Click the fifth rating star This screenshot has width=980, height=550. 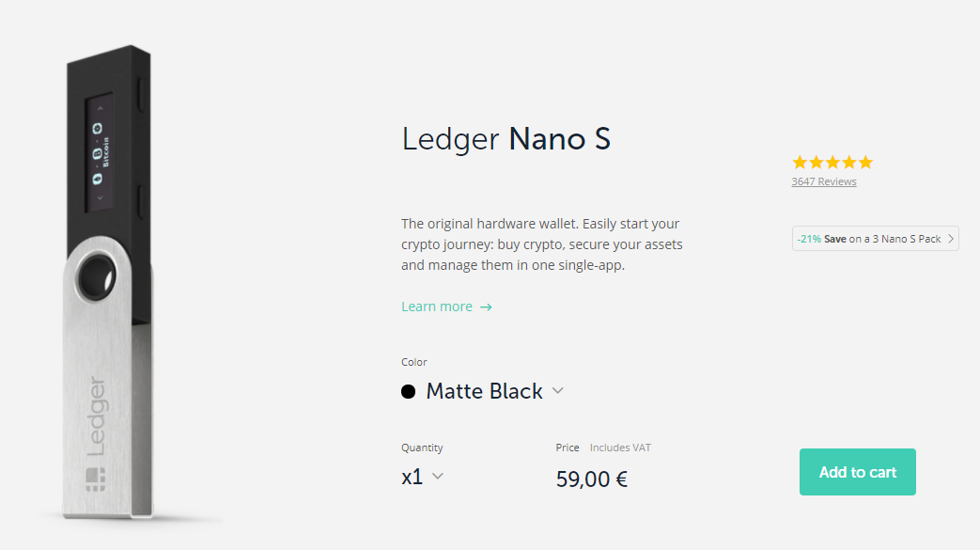click(x=865, y=163)
